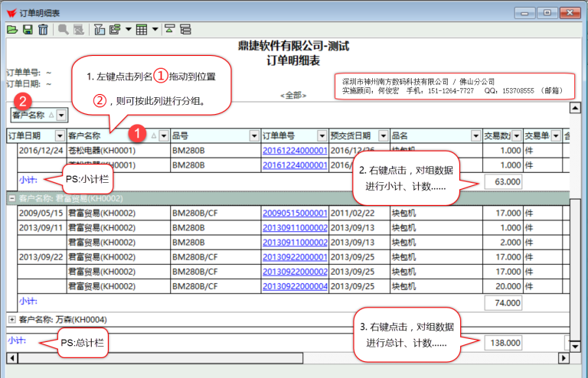Collapse the 君富贸易(KH0002) group
588x378 pixels.
click(12, 198)
